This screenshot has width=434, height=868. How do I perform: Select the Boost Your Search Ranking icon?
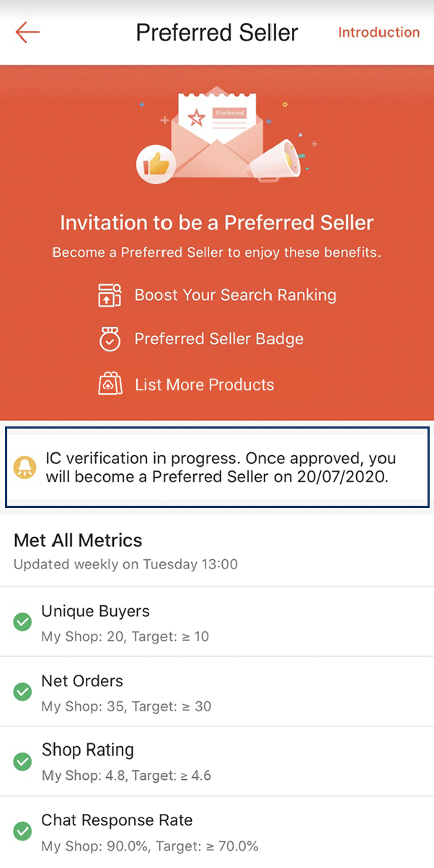[109, 294]
